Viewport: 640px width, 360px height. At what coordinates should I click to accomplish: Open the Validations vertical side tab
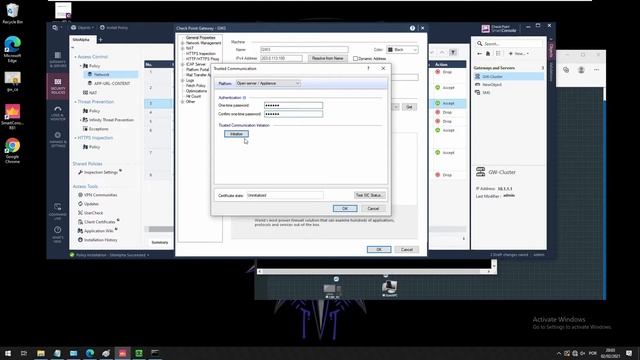551,72
